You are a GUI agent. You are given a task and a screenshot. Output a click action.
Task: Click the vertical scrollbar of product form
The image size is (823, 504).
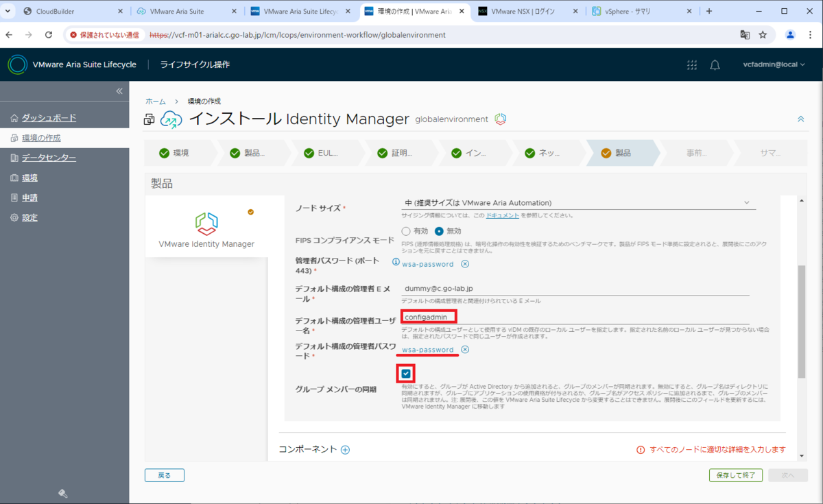coord(801,322)
